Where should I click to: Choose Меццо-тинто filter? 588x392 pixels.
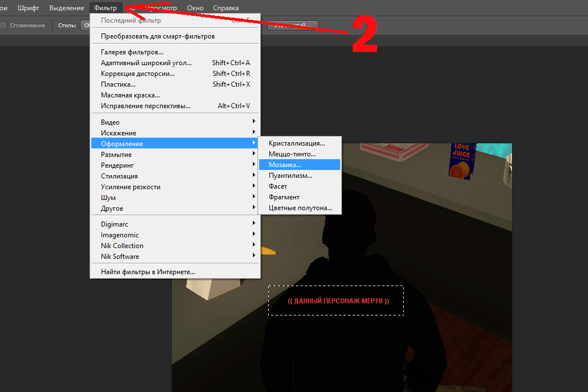[299, 154]
